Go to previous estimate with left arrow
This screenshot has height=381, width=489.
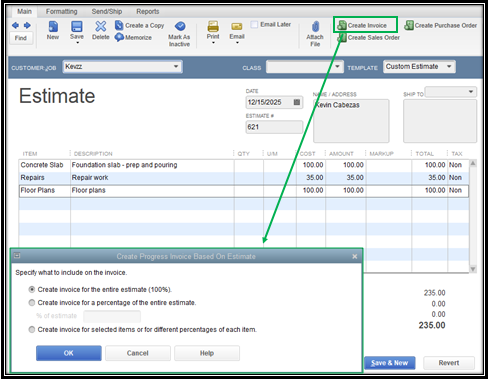coord(15,25)
